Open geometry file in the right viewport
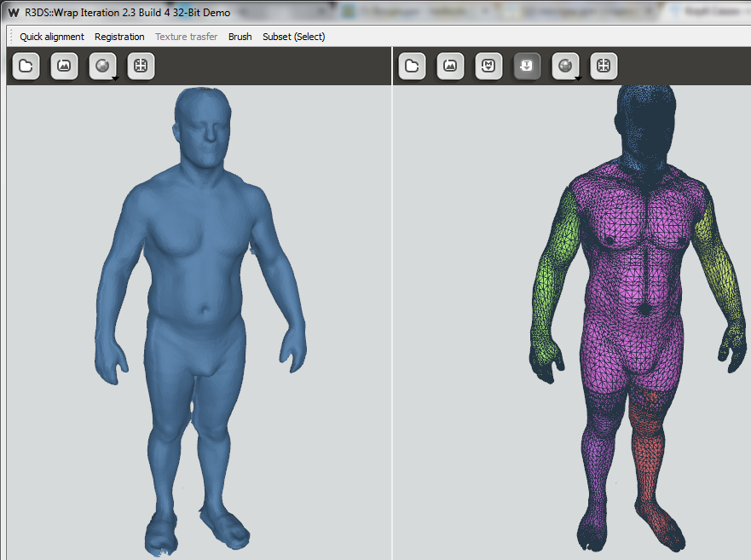Viewport: 751px width, 560px height. coord(413,66)
